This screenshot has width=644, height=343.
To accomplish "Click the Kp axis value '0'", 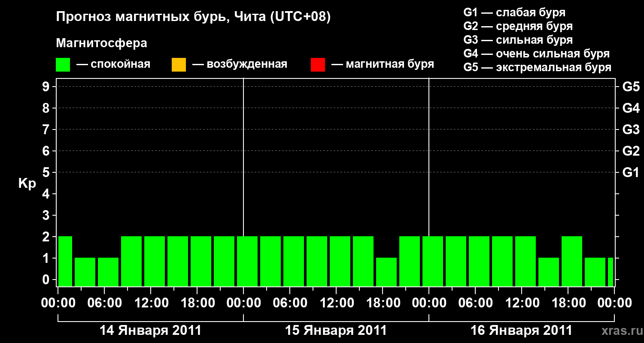I will click(x=47, y=280).
